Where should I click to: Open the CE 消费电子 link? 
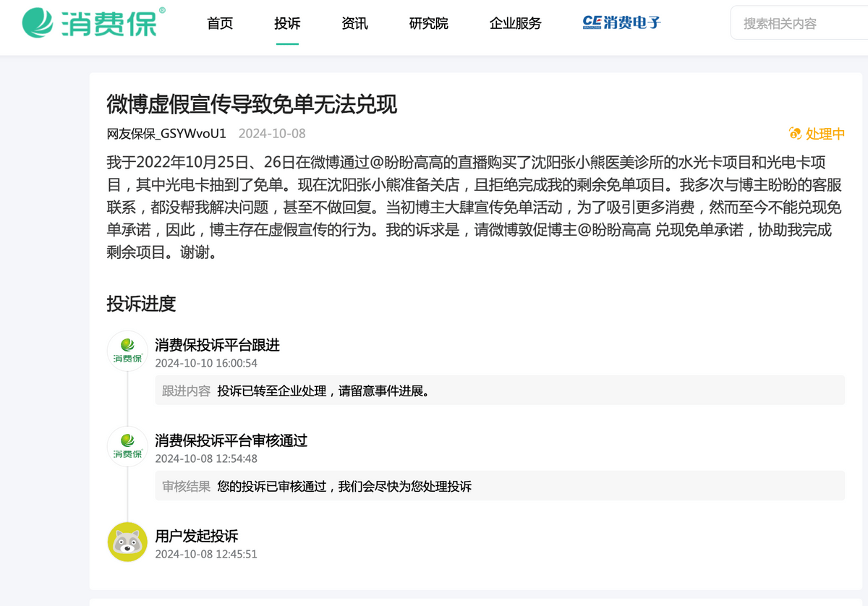point(622,22)
